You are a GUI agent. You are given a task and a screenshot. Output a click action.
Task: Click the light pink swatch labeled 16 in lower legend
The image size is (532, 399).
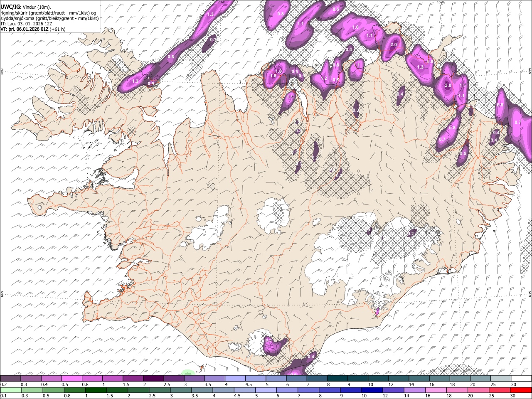[436, 390]
